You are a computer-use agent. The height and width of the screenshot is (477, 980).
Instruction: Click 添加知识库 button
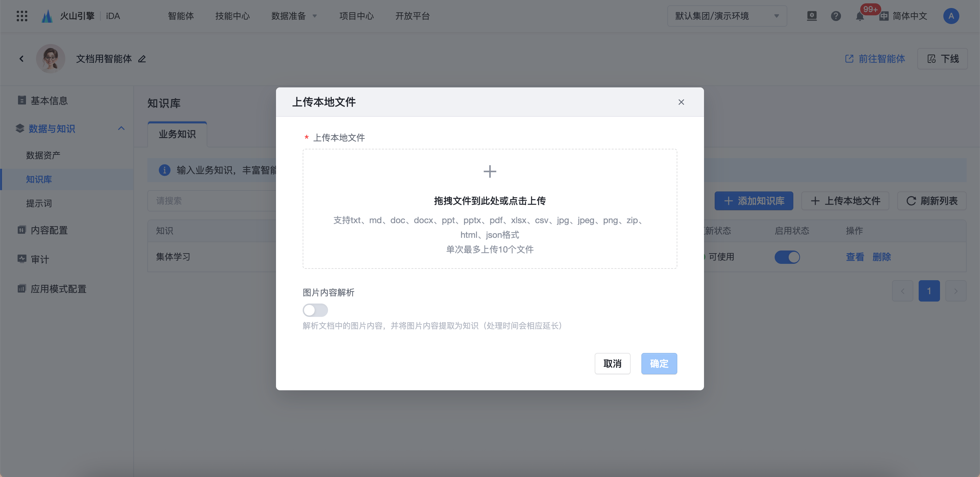(x=754, y=200)
